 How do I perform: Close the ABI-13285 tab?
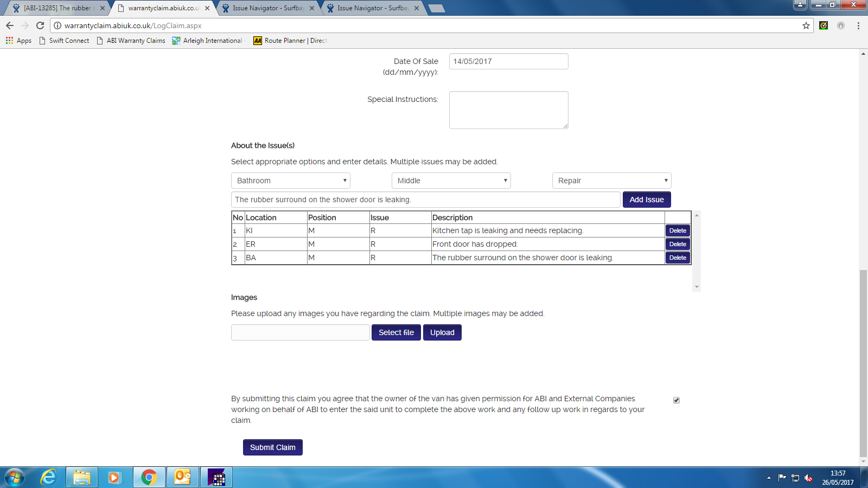103,8
